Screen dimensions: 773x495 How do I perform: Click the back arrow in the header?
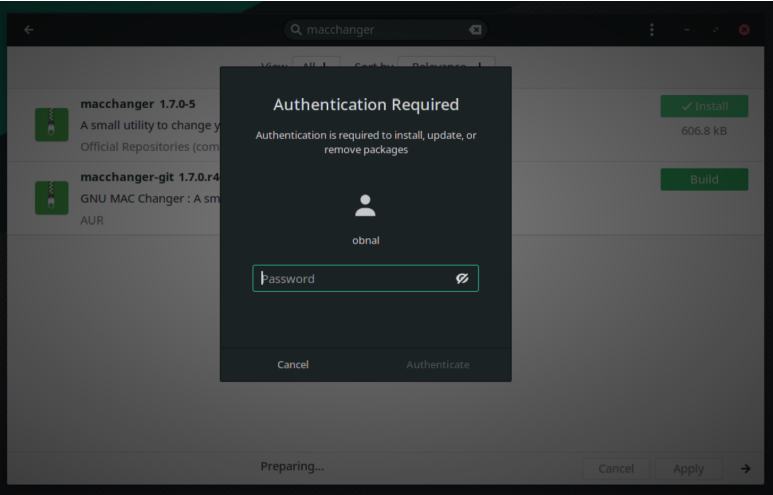29,30
